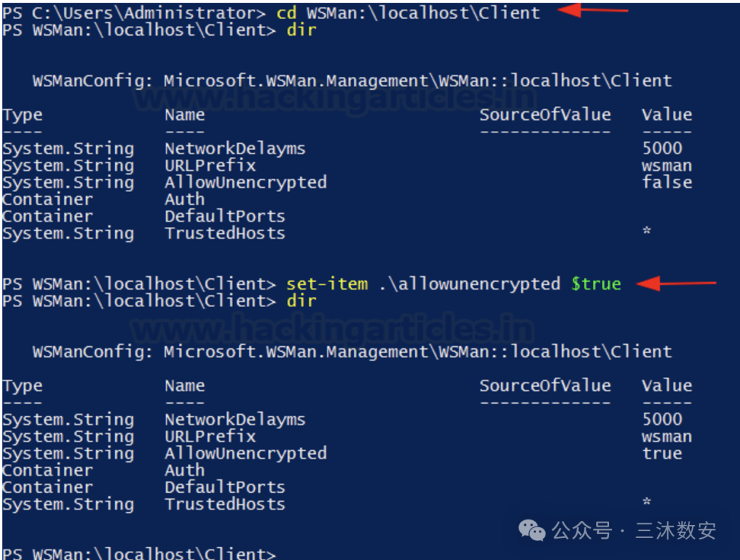Click the second 'DefaultPorts' container entry
Image resolution: width=740 pixels, height=560 pixels.
tap(225, 487)
